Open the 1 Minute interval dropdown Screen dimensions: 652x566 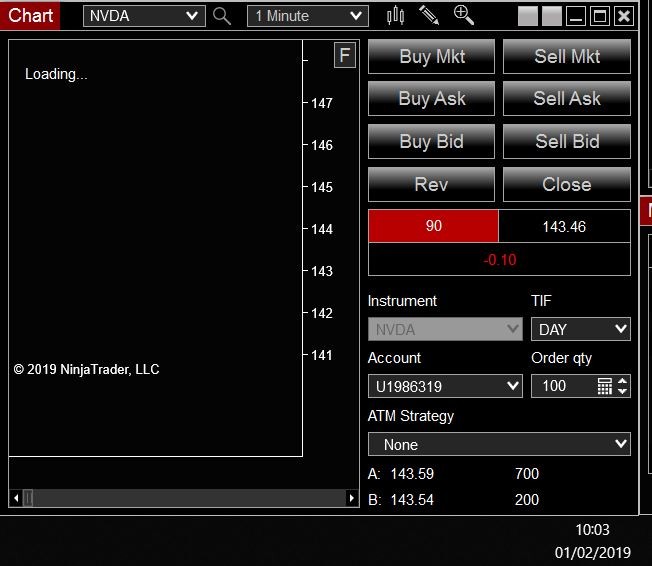tap(308, 16)
